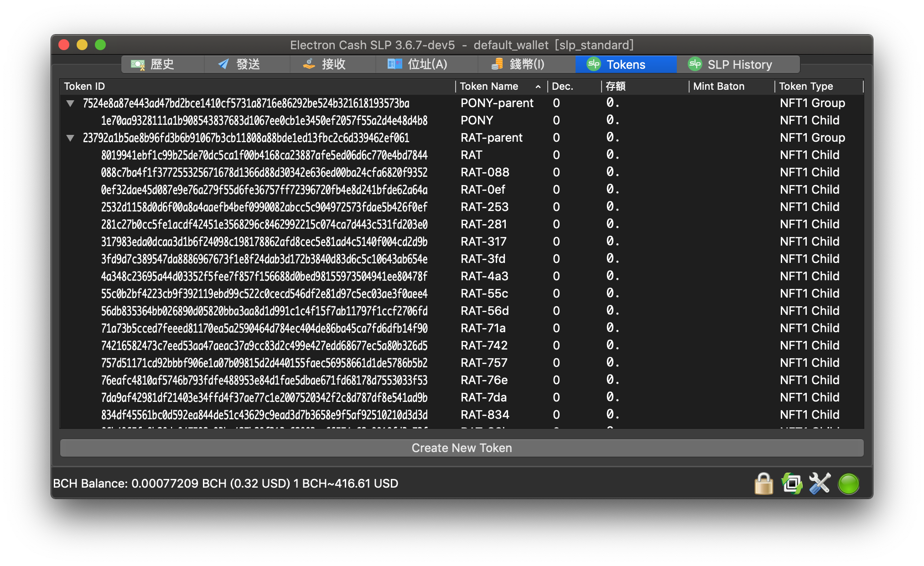The height and width of the screenshot is (566, 924).
Task: Select token ID starting with 55c0b2bf
Action: [264, 293]
